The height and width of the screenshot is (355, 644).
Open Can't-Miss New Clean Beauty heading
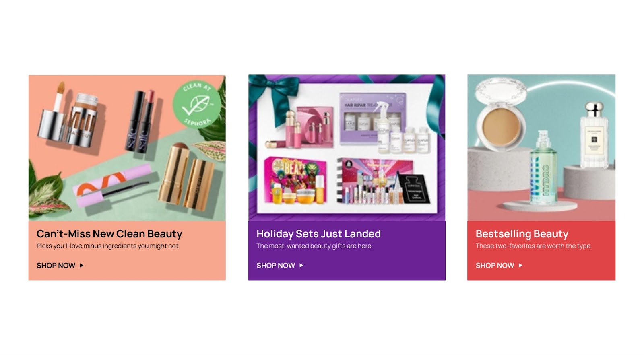(x=109, y=234)
